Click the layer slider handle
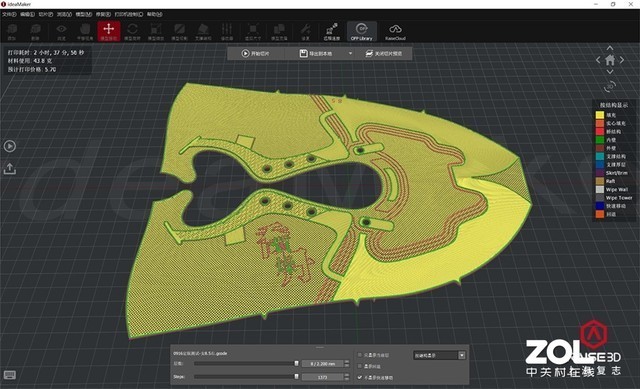 [296, 363]
